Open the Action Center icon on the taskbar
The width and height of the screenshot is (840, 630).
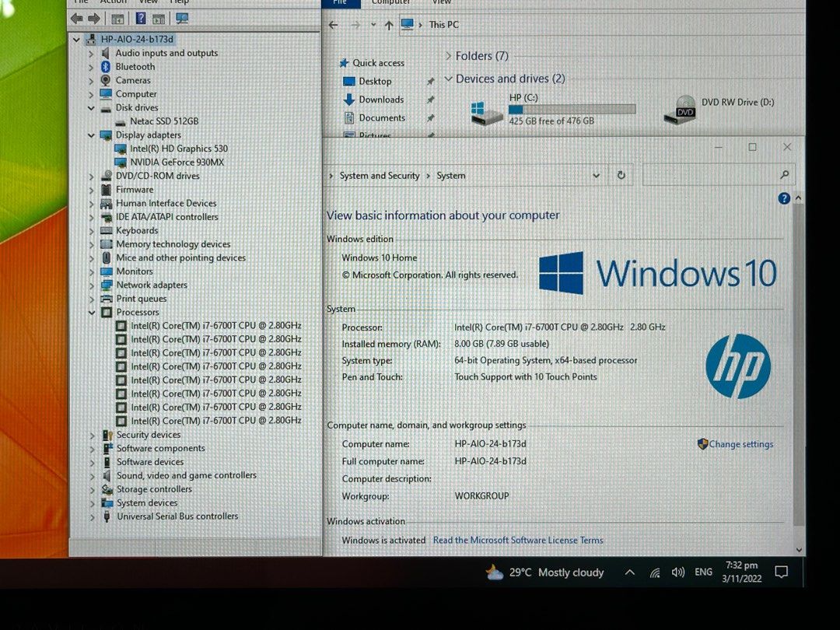click(x=782, y=572)
